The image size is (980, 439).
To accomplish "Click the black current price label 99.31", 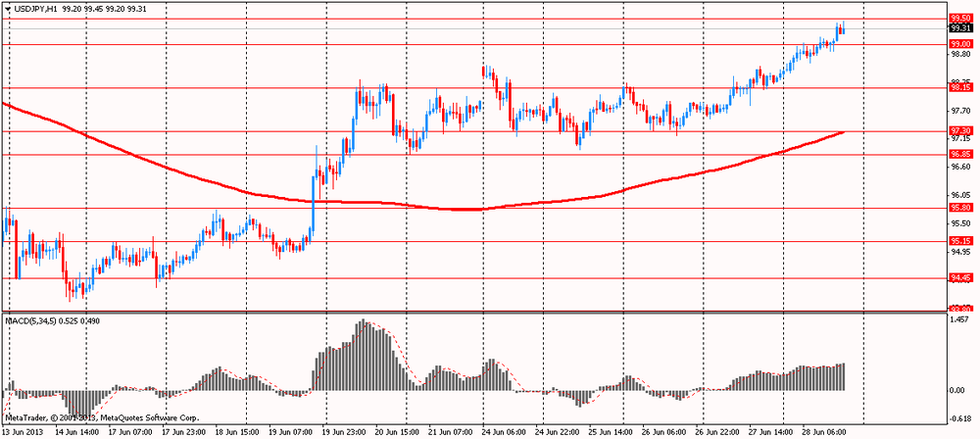I will [960, 28].
